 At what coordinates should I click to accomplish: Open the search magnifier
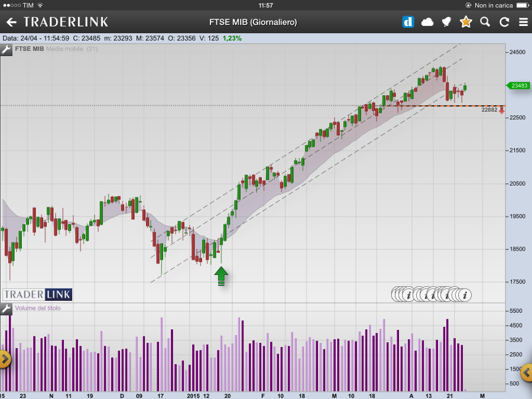point(485,22)
